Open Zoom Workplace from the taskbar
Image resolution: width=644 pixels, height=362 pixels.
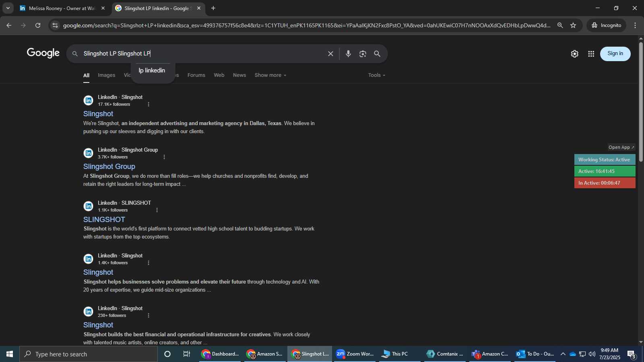[x=355, y=354]
